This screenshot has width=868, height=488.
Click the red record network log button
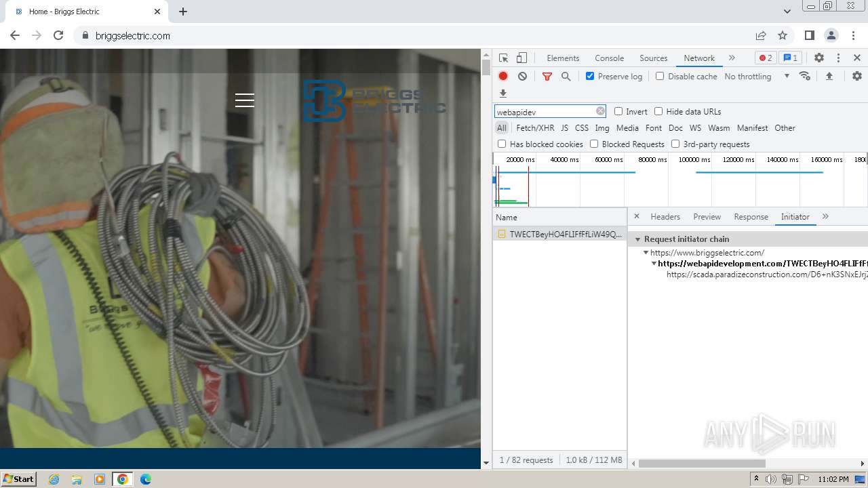pyautogui.click(x=503, y=77)
